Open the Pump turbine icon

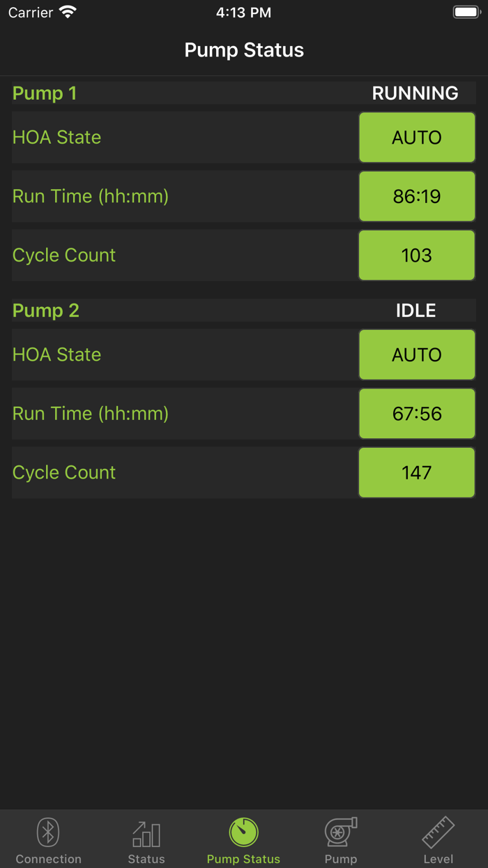pos(341,832)
